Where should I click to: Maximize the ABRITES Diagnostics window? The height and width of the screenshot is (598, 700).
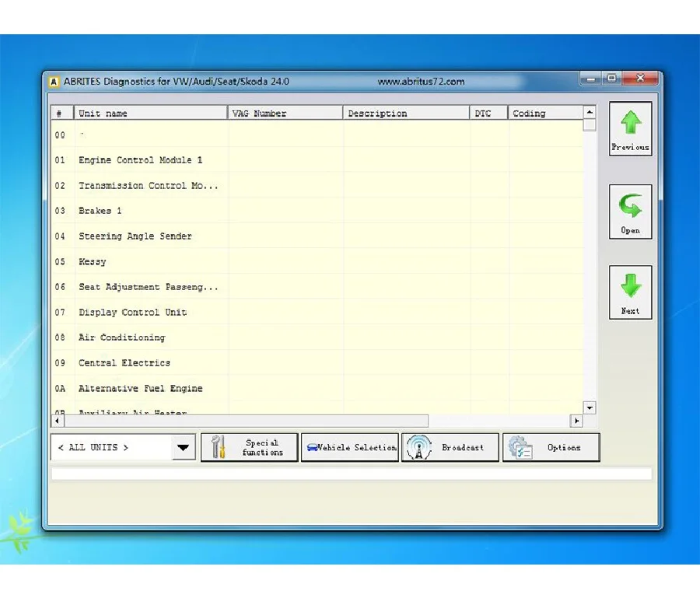pos(611,79)
